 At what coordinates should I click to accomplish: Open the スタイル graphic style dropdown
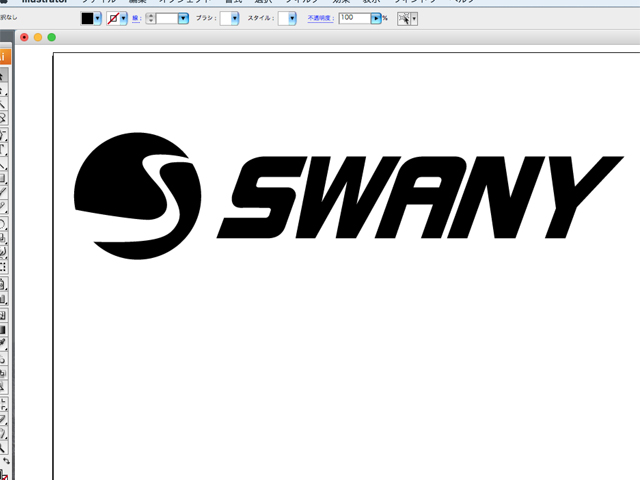click(x=292, y=19)
